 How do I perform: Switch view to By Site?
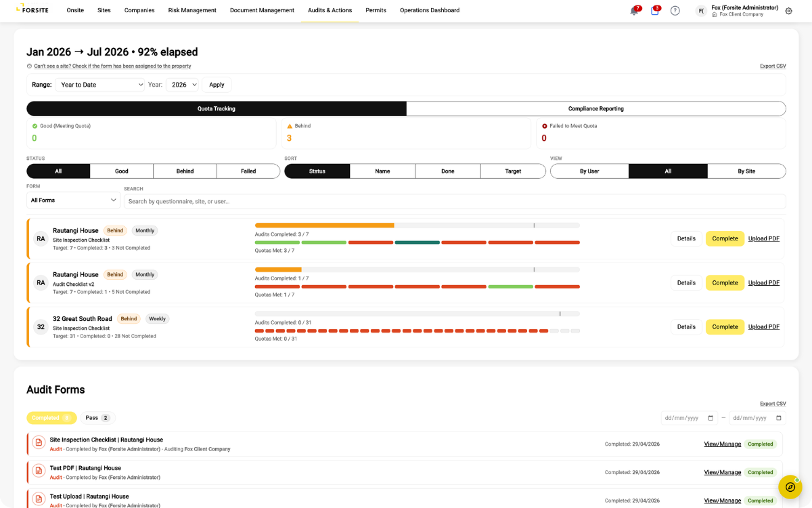coord(746,171)
